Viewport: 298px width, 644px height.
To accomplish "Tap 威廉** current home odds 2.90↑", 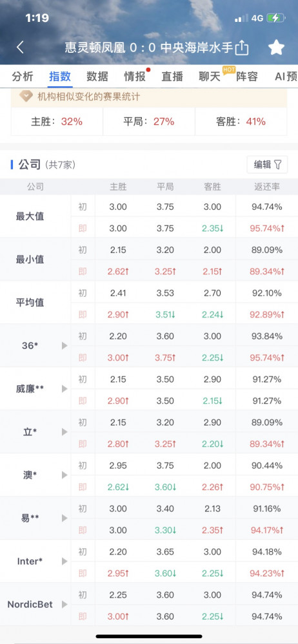I will click(x=118, y=401).
